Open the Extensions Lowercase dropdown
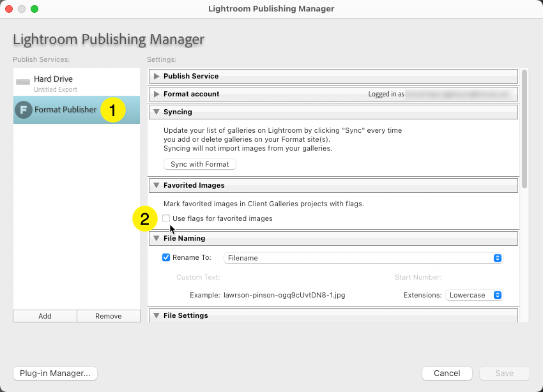Screen dimensions: 543x392 point(474,295)
